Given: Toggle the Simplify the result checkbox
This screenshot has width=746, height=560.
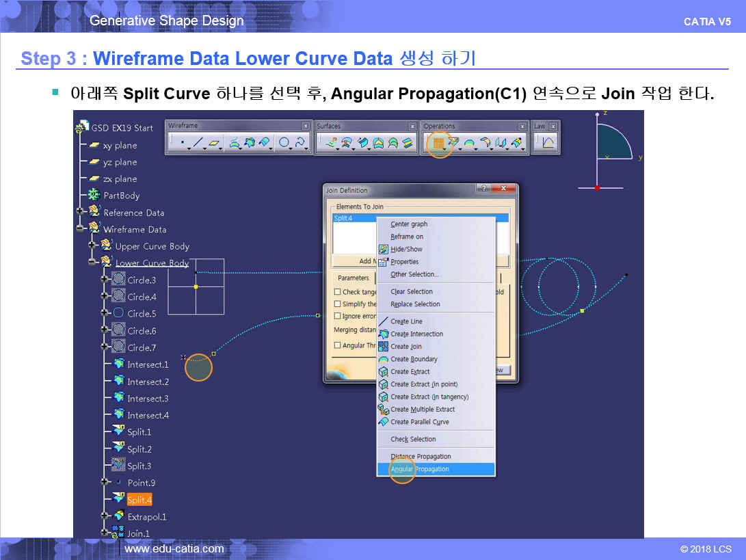Looking at the screenshot, I should [x=337, y=304].
